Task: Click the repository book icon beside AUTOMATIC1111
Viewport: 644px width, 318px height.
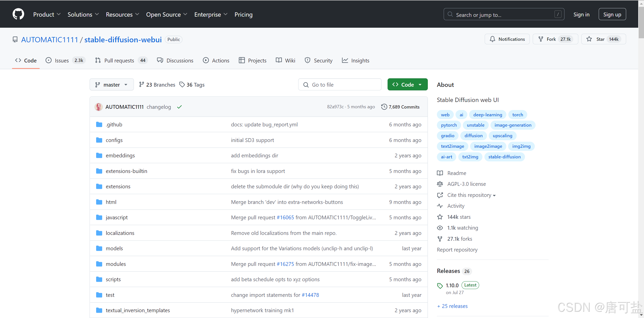Action: pos(15,40)
